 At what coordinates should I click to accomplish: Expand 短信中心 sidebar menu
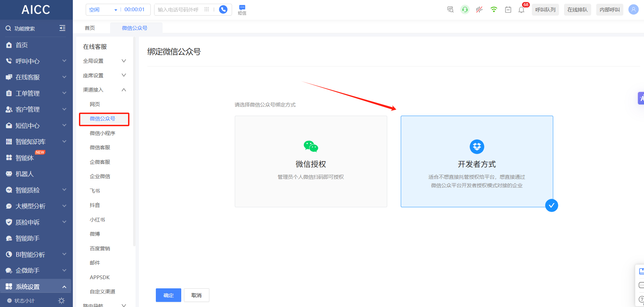point(36,126)
